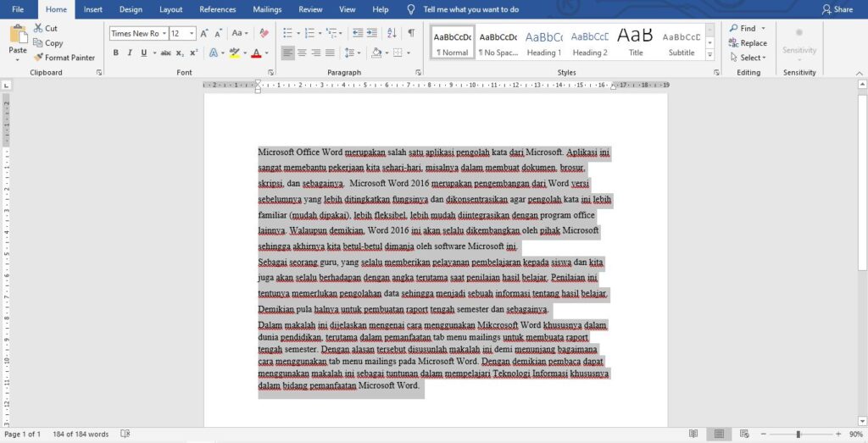Open the Font dialog launcher

[271, 73]
